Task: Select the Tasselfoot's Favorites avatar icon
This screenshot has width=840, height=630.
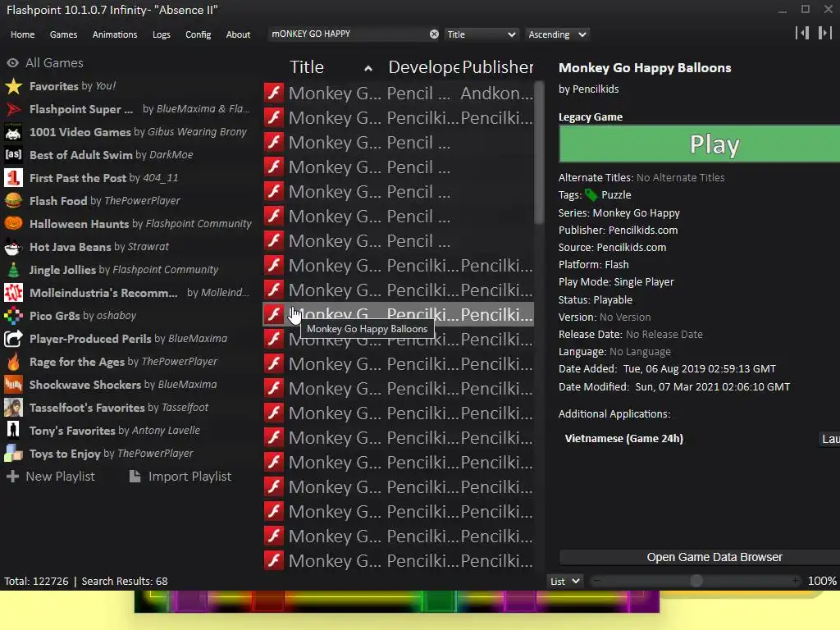Action: click(x=13, y=408)
